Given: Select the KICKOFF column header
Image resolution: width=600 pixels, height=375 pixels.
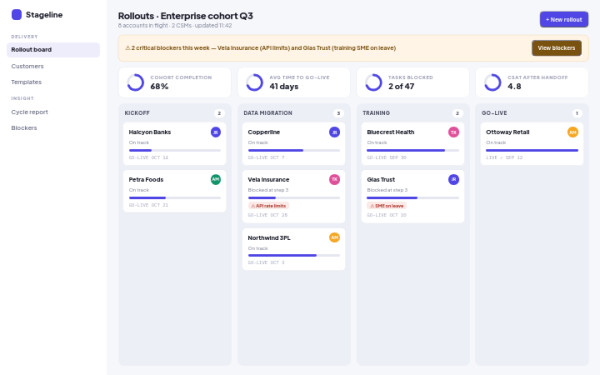Looking at the screenshot, I should pos(137,113).
